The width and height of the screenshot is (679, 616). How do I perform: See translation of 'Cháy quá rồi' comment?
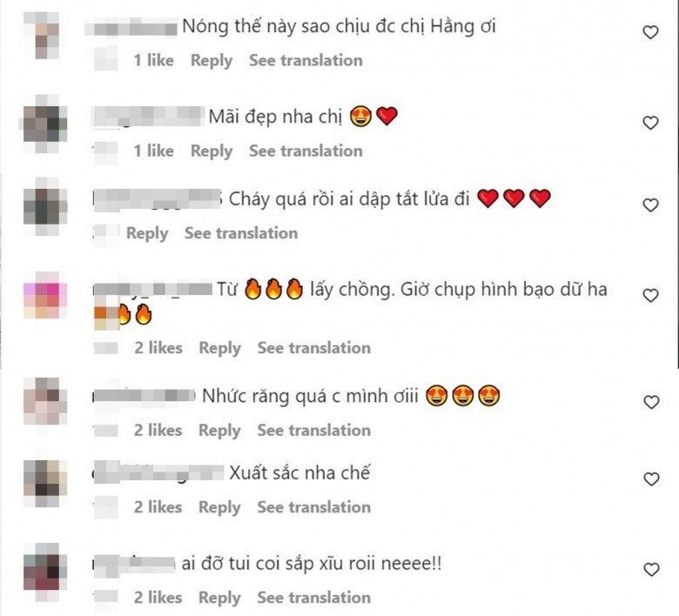[241, 233]
